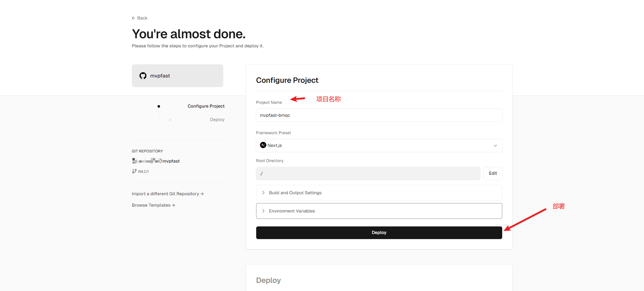Click the Root Directory path field
The width and height of the screenshot is (644, 291).
click(x=368, y=173)
